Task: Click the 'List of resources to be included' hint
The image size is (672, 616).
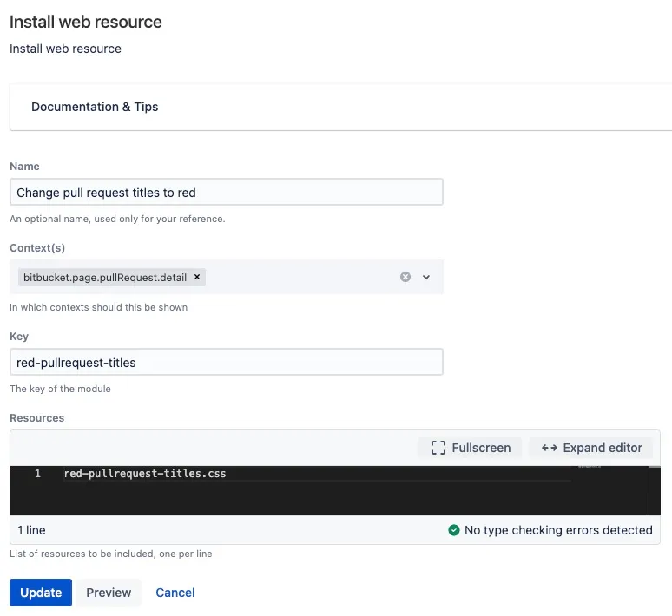Action: coord(110,554)
